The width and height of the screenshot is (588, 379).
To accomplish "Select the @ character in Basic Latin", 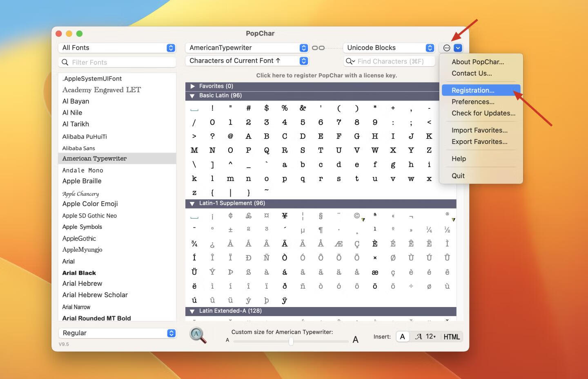I will 230,136.
